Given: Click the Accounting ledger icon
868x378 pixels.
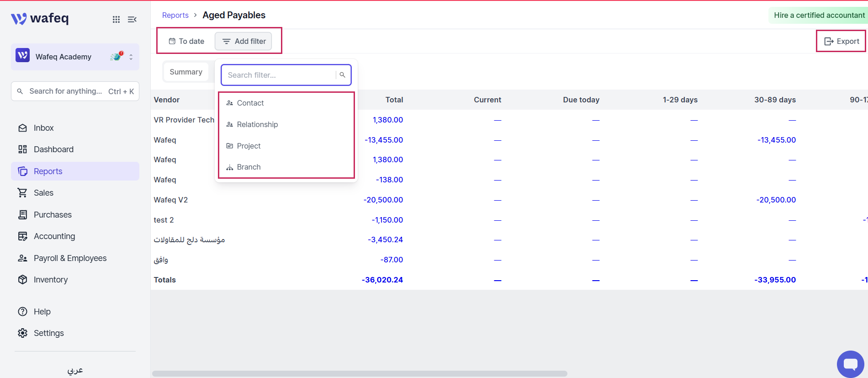Looking at the screenshot, I should tap(22, 236).
